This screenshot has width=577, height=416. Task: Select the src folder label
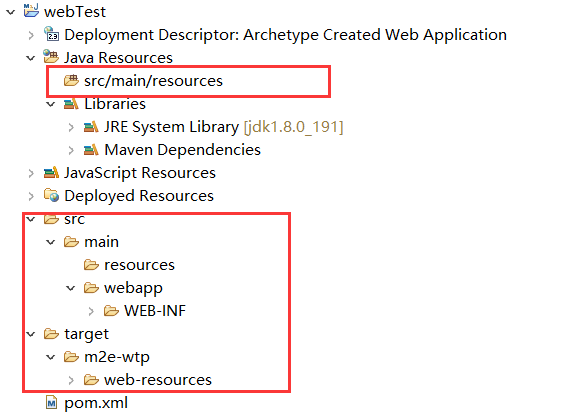click(x=75, y=219)
